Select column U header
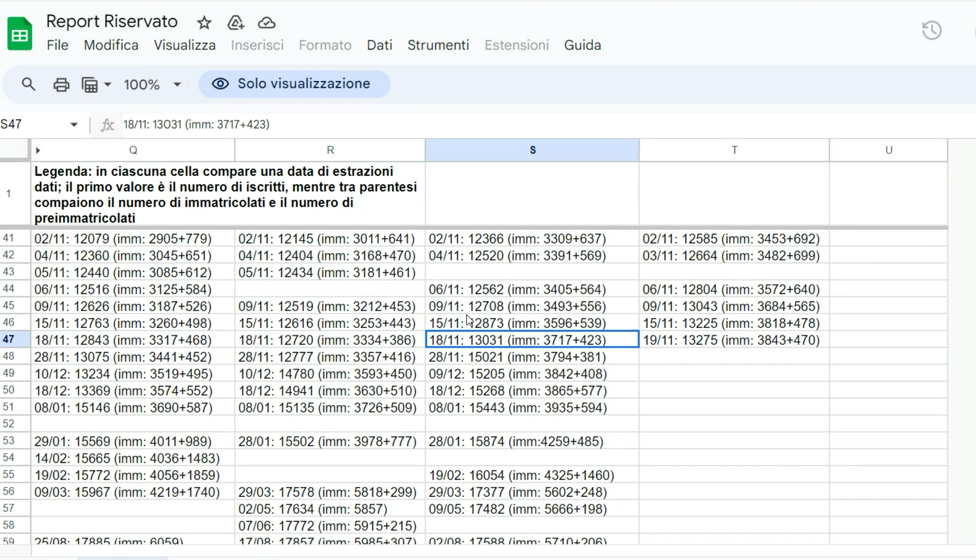Viewport: 976px width, 560px height. tap(889, 150)
